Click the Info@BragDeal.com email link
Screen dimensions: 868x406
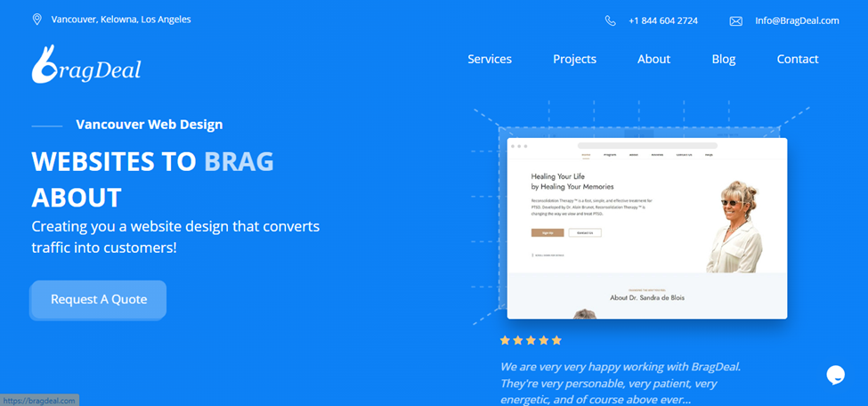click(x=797, y=20)
